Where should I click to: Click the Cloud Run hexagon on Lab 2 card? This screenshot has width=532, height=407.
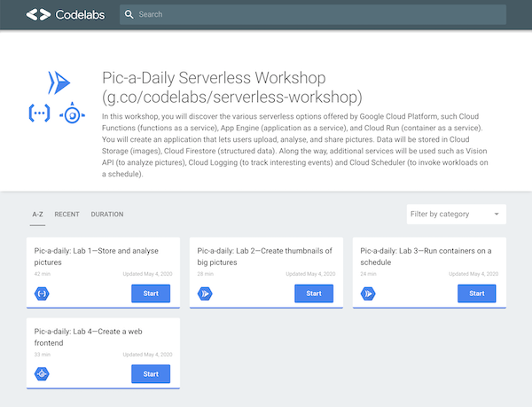205,294
